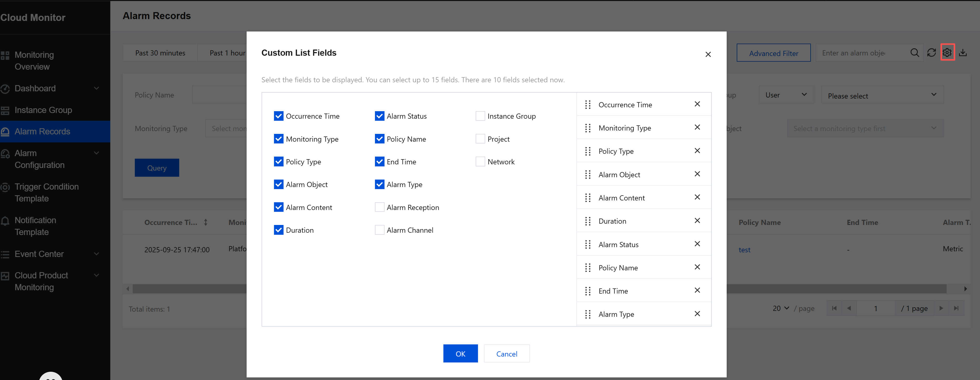Open the monitoring type first dropdown

coord(865,128)
